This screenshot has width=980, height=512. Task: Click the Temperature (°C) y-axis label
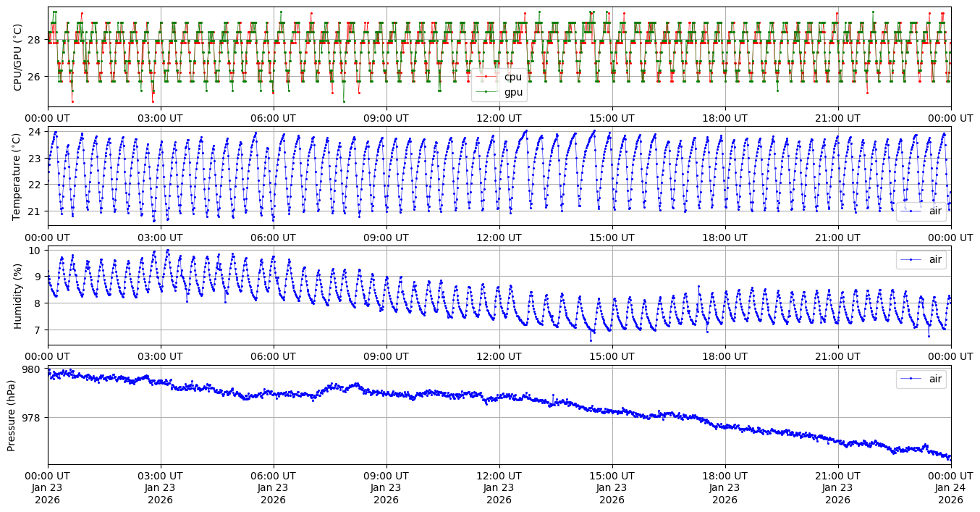point(18,177)
